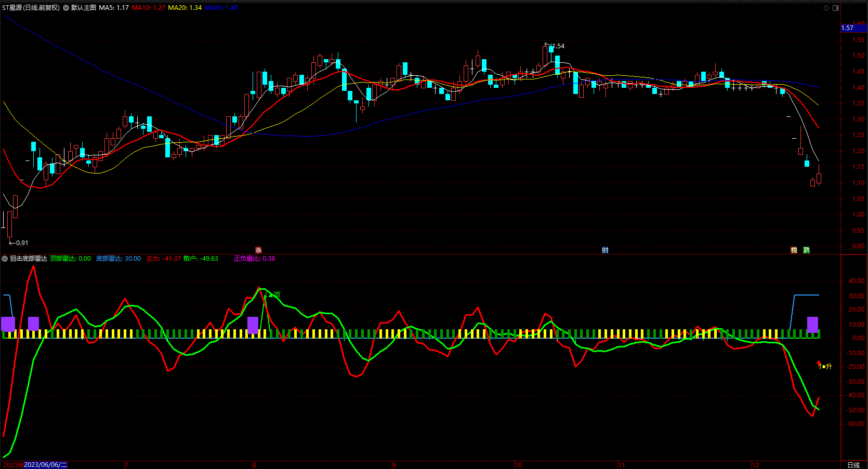Image resolution: width=868 pixels, height=469 pixels.
Task: Click the 财 financial event marker
Action: pyautogui.click(x=605, y=250)
